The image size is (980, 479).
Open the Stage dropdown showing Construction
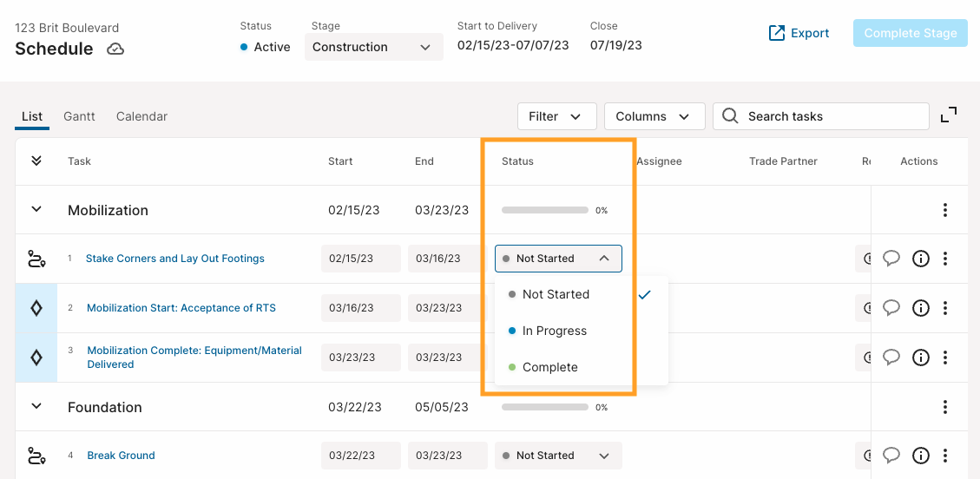pos(374,47)
